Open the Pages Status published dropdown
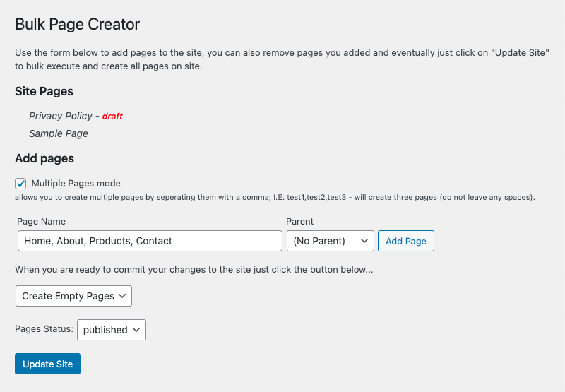Screen dimensions: 565x392 (x=112, y=330)
